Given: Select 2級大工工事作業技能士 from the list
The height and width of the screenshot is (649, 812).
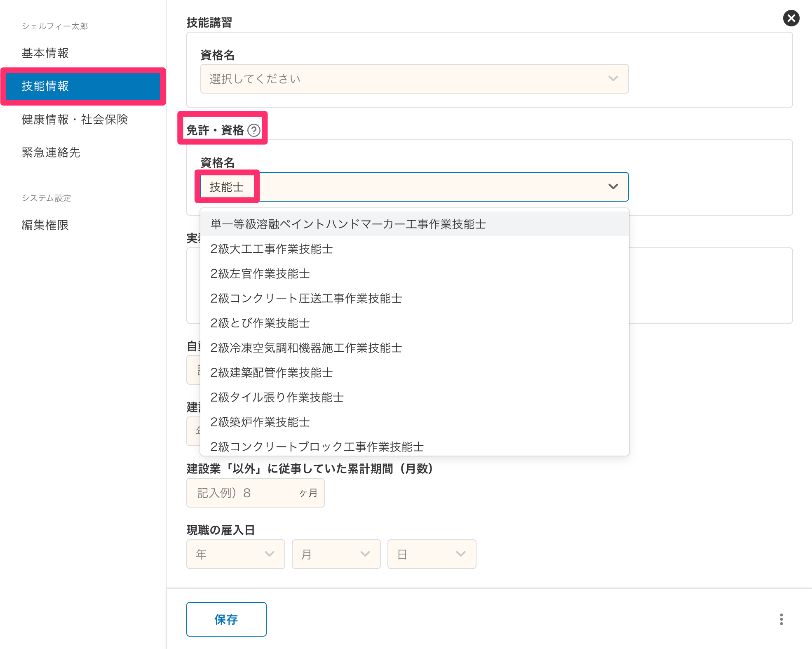Looking at the screenshot, I should 271,249.
